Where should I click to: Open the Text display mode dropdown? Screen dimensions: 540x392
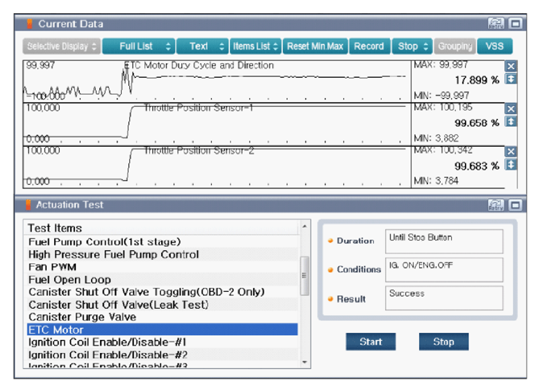202,47
